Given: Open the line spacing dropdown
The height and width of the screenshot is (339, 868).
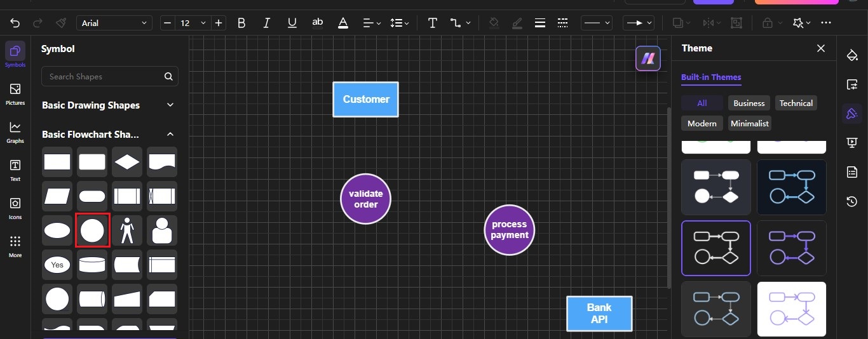Looking at the screenshot, I should tap(400, 23).
